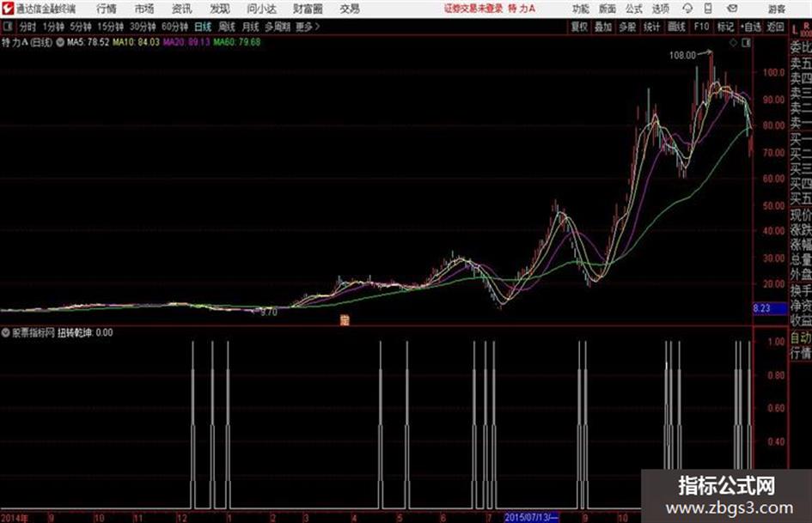Viewport: 812px width, 523px height.
Task: Click the 游客 user account label
Action: [777, 9]
